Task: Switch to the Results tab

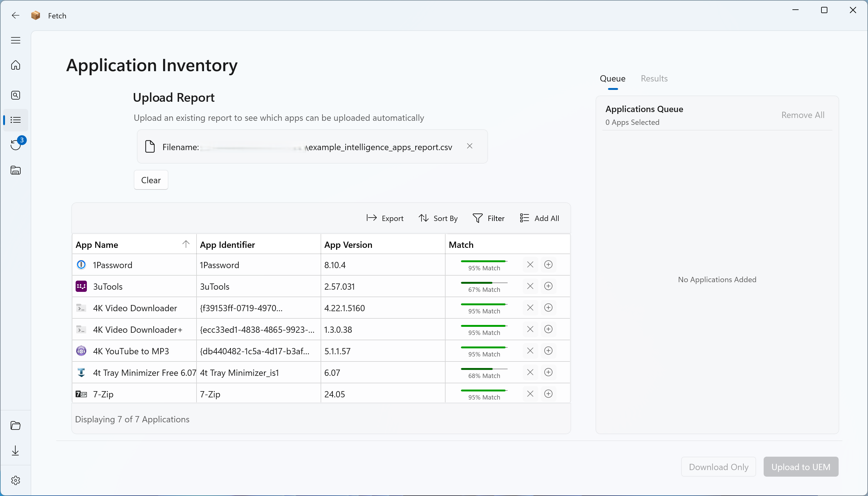Action: (x=654, y=79)
